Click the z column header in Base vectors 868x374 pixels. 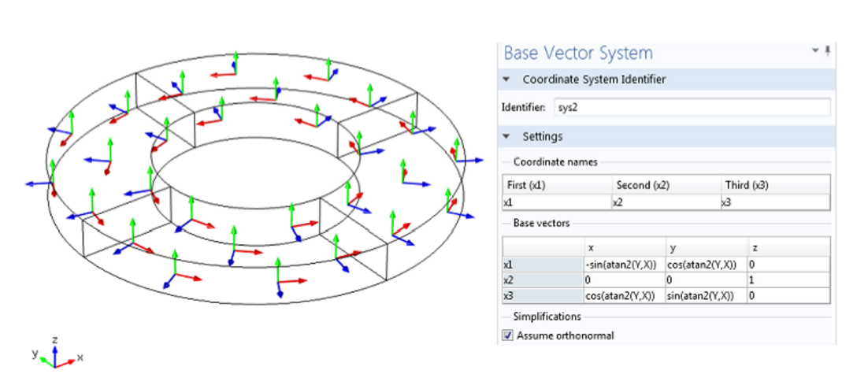(788, 247)
